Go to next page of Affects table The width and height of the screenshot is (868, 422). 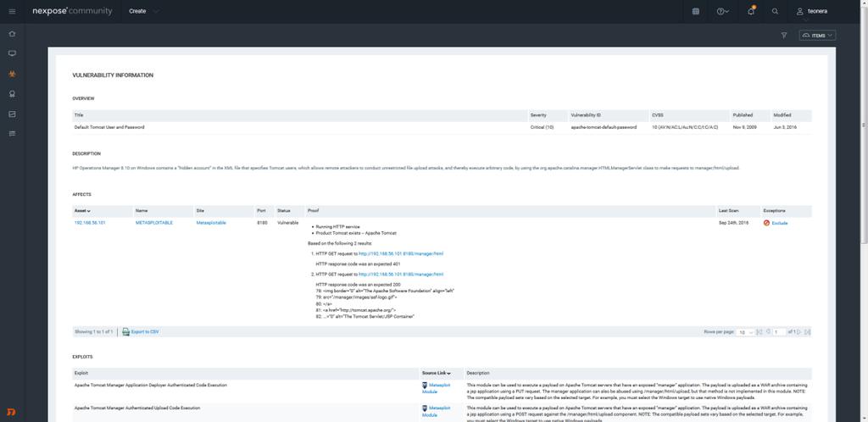coord(798,332)
